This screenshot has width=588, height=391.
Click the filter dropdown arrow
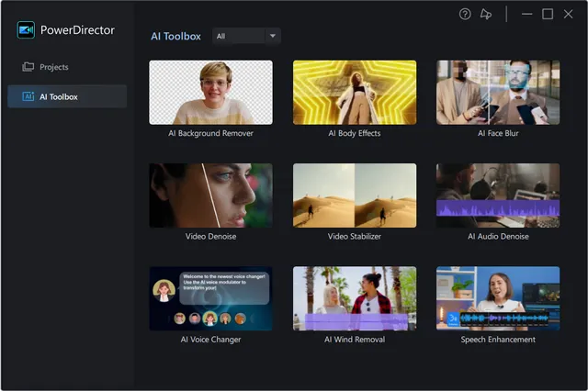coord(272,36)
